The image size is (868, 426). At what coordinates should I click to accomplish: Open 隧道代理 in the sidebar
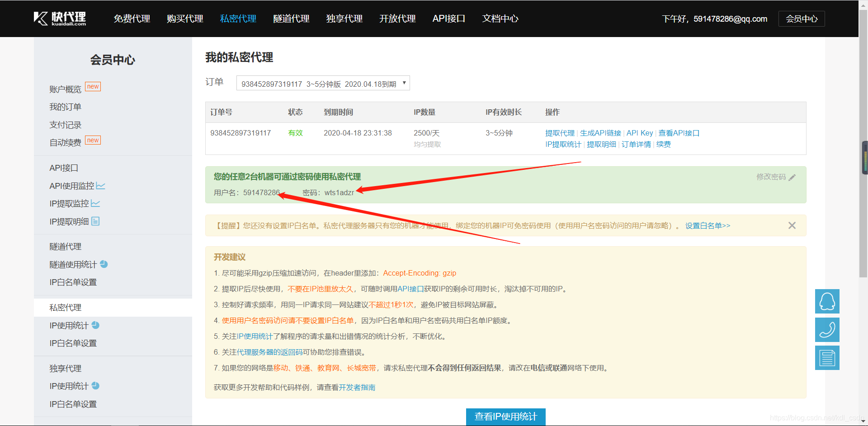point(65,246)
